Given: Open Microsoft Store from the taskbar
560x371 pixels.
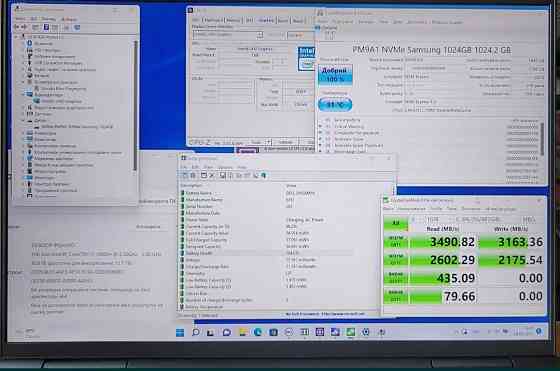Looking at the screenshot, I should (x=273, y=332).
